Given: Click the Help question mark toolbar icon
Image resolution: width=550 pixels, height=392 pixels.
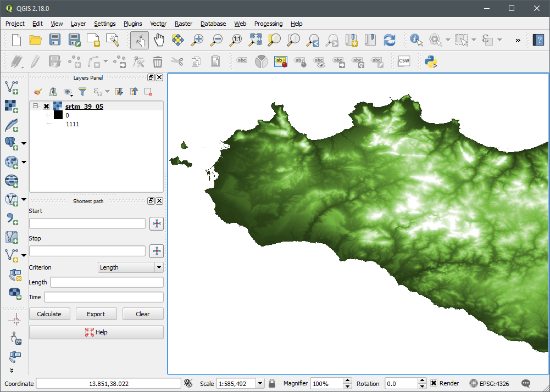Looking at the screenshot, I should (x=538, y=40).
